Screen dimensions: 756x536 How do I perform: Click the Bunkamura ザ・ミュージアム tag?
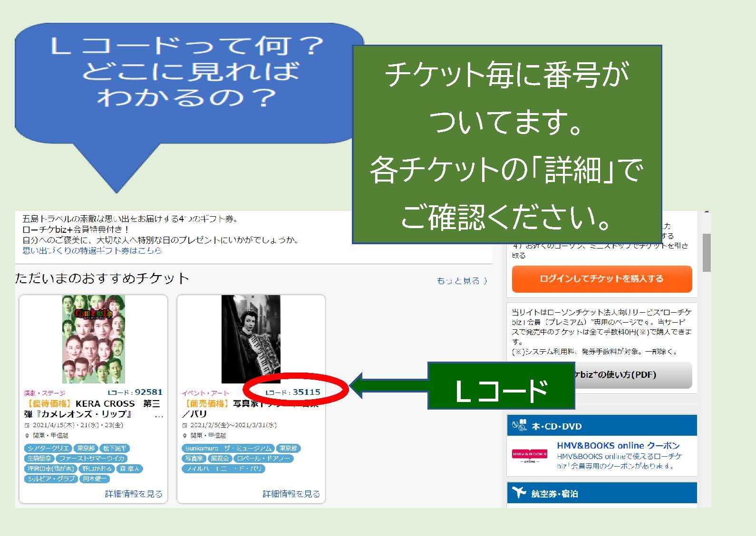click(x=228, y=449)
